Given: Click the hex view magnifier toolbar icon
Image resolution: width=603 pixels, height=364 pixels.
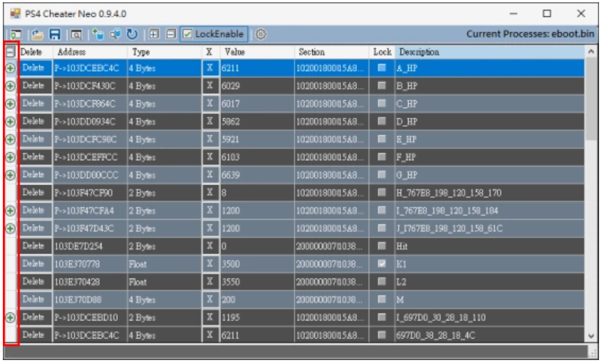Looking at the screenshot, I should (77, 35).
